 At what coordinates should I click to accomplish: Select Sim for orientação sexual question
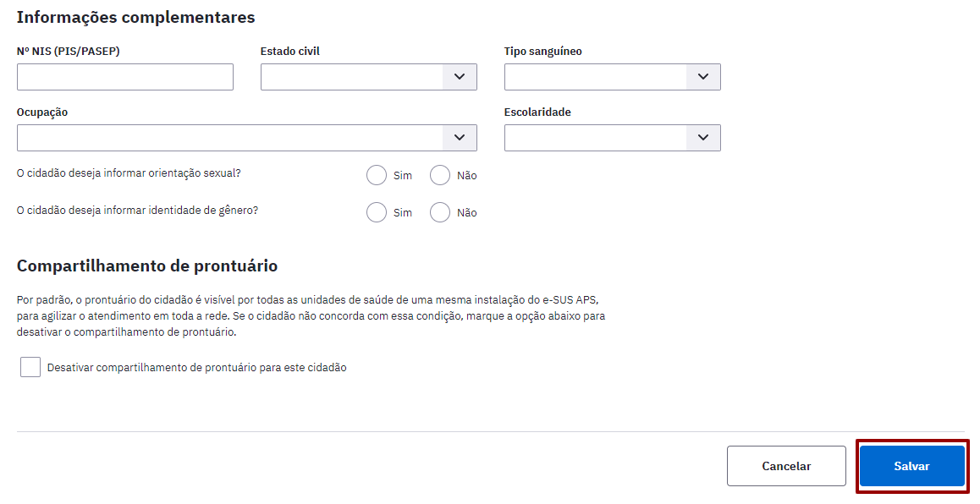tap(377, 176)
